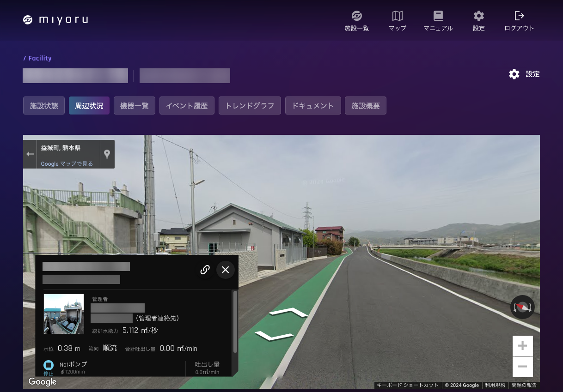This screenshot has height=392, width=563.
Task: Switch to the トレンドグラフ tab
Action: click(250, 106)
